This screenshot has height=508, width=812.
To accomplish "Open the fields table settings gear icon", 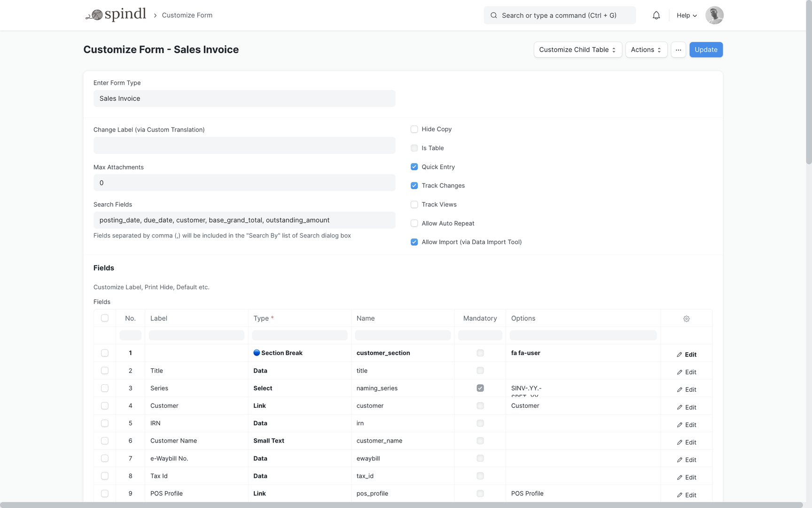I will tap(687, 318).
